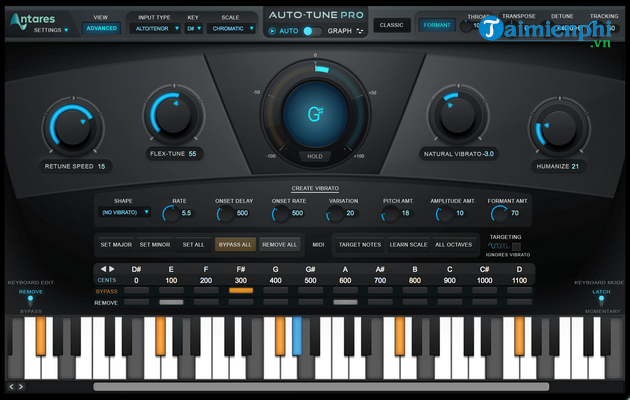Click the Remove All button

(x=279, y=245)
